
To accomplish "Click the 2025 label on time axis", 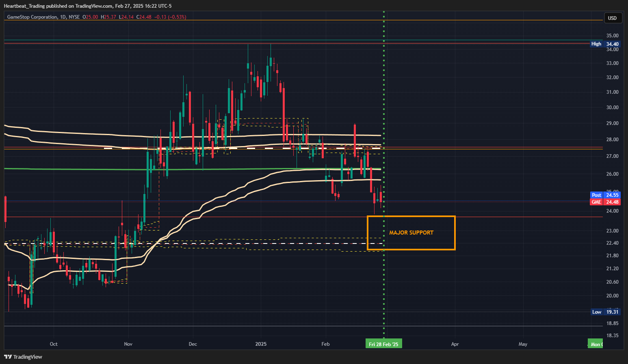I will (261, 344).
